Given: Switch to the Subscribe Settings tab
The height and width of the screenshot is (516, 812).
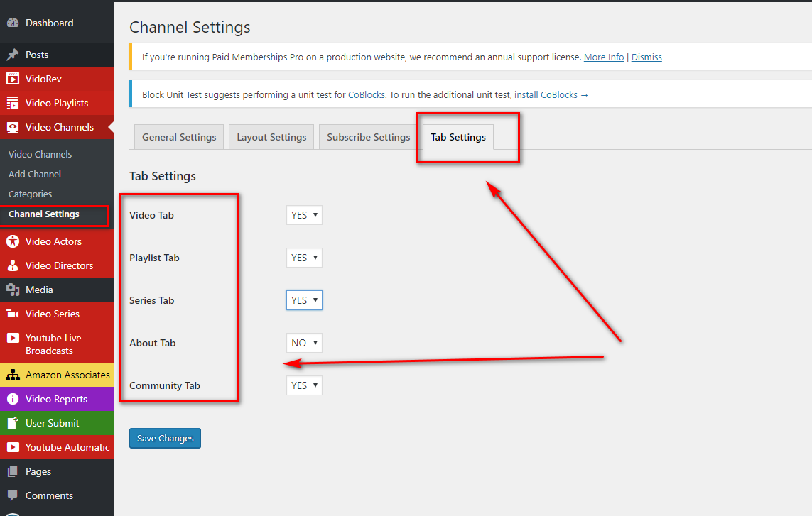Looking at the screenshot, I should click(368, 137).
